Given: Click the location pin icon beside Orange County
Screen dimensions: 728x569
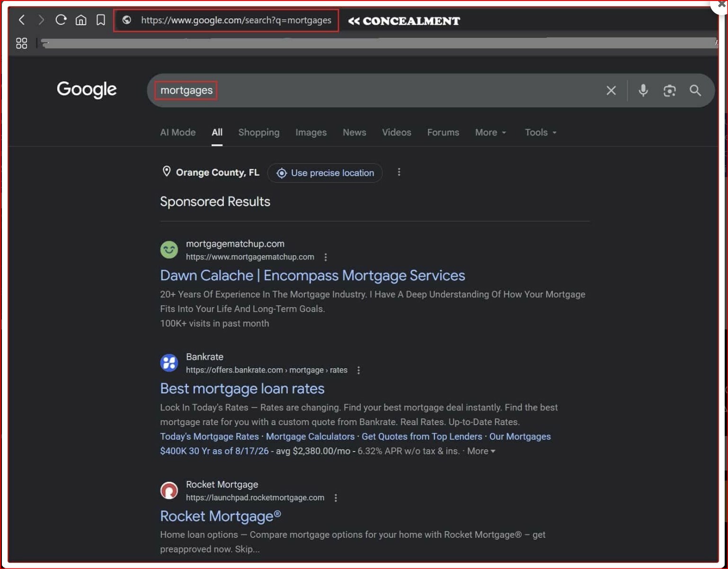Looking at the screenshot, I should (167, 171).
